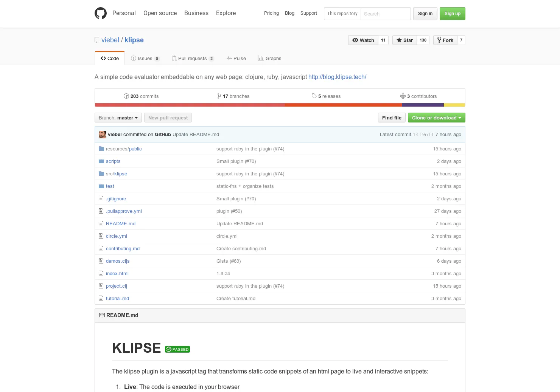Click the green PASSED build badge

pyautogui.click(x=177, y=349)
